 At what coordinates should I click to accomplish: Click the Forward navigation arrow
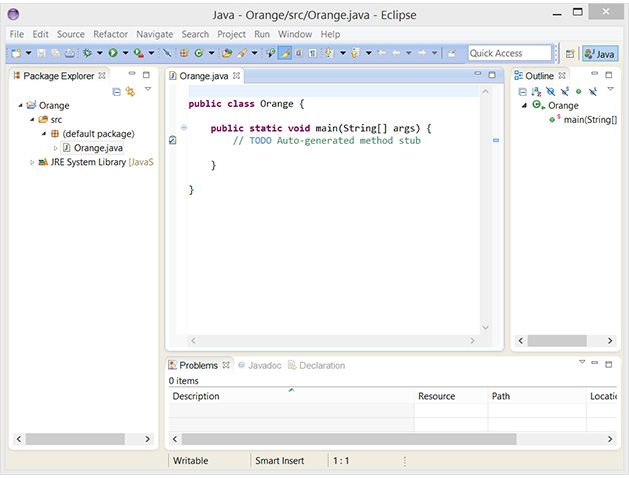click(422, 53)
